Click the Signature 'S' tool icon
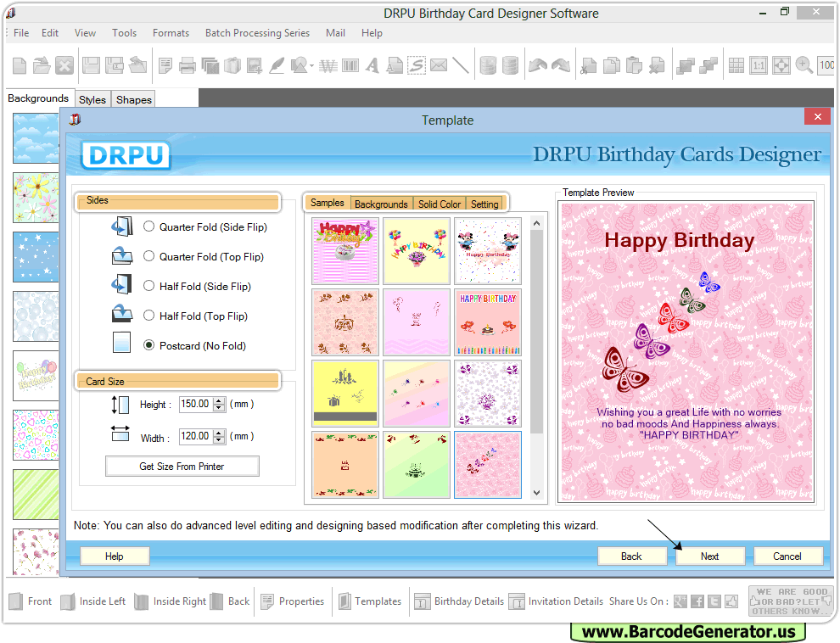Screen dimensions: 840x643 point(417,65)
